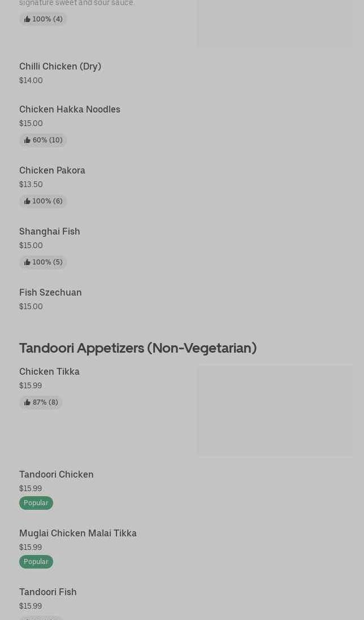Open Chicken Pakora item details
364x620 pixels.
52,171
